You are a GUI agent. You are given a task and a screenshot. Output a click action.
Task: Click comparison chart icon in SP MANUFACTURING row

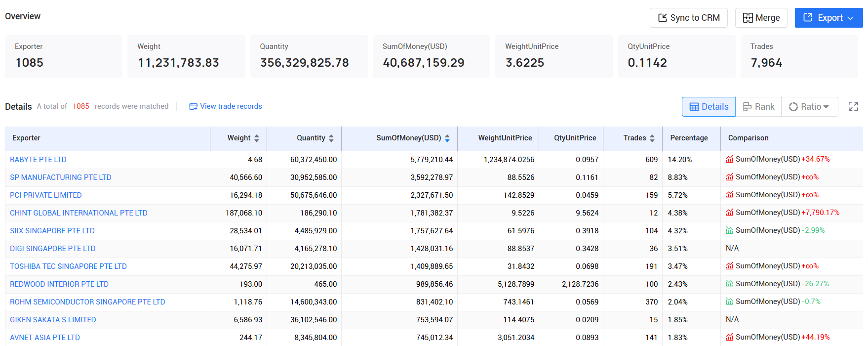pos(729,177)
